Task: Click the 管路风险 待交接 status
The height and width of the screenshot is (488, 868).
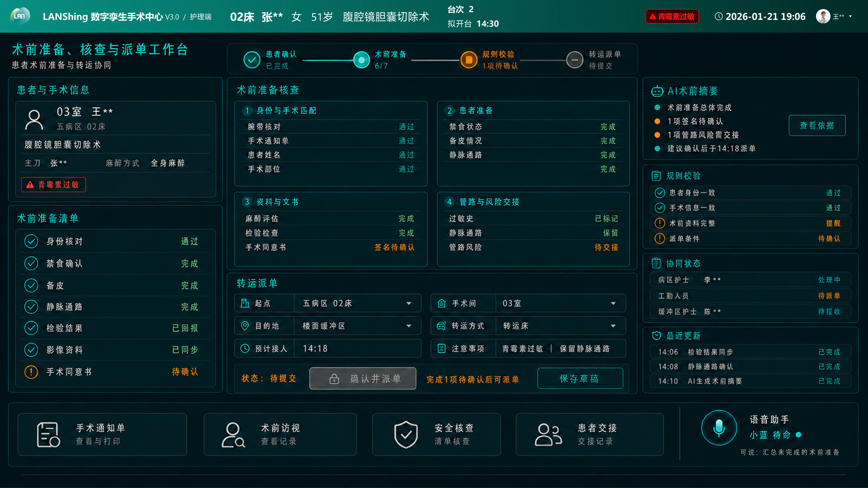Action: tap(606, 248)
